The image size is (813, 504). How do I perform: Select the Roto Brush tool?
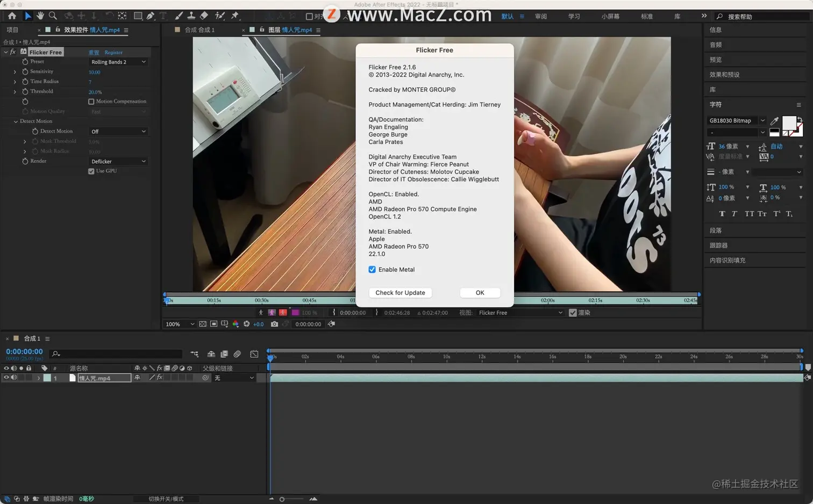tap(220, 16)
